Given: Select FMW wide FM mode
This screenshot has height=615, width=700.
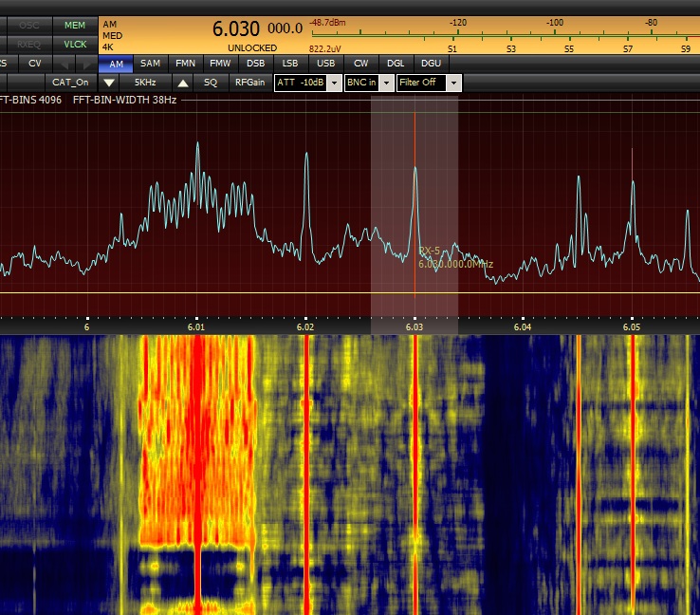Looking at the screenshot, I should coord(220,64).
